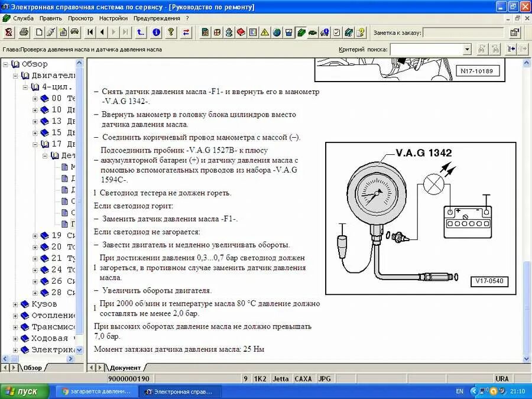Click the Jetta status bar entry

pos(281,379)
